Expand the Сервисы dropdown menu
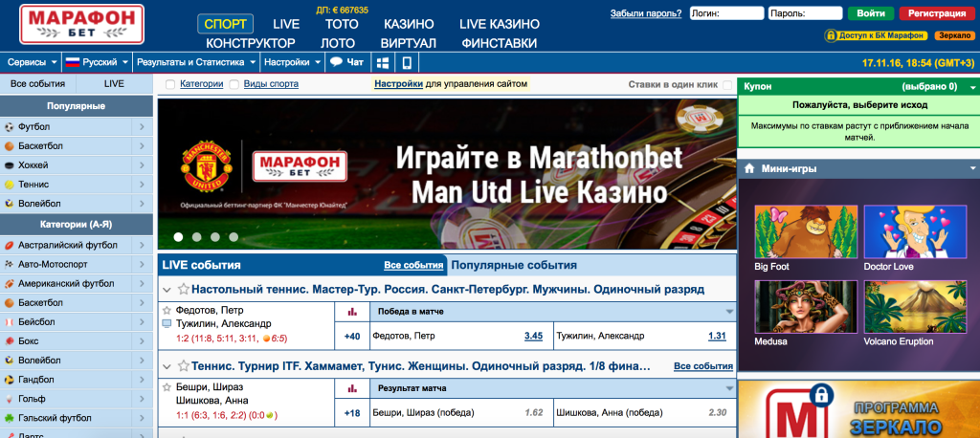980x438 pixels. coord(31,62)
